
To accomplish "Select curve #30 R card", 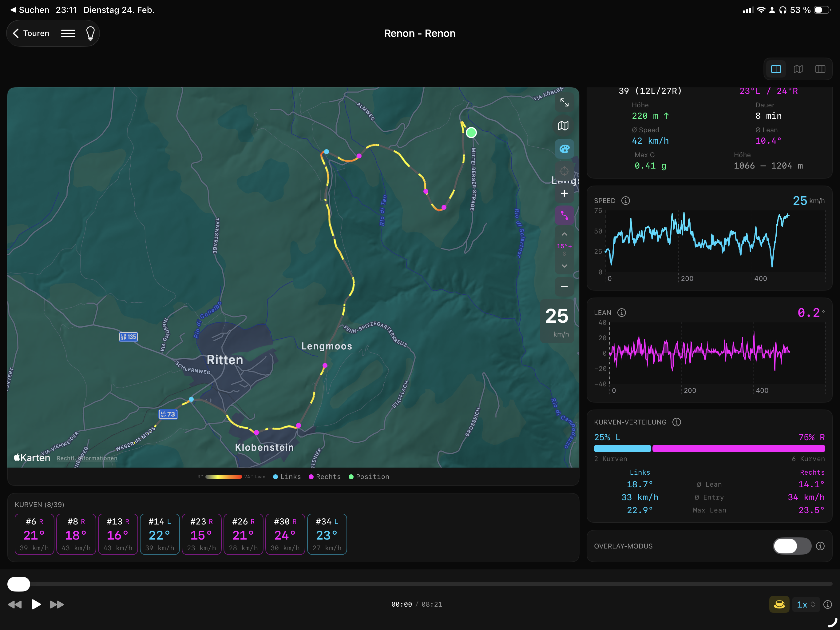I will (x=285, y=534).
